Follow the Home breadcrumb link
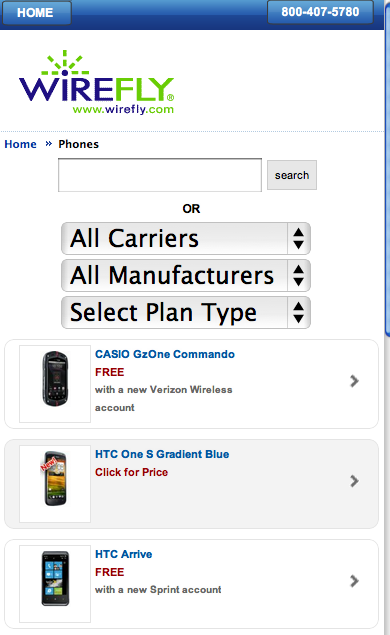Image resolution: width=390 pixels, height=635 pixels. pyautogui.click(x=20, y=144)
